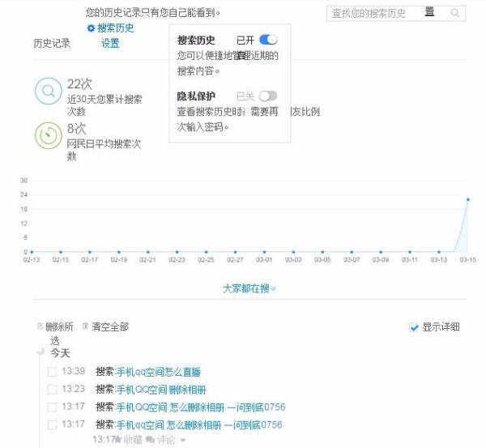The image size is (486, 448).
Task: Turn off the 搜索历史 toggle switch
Action: [x=268, y=40]
